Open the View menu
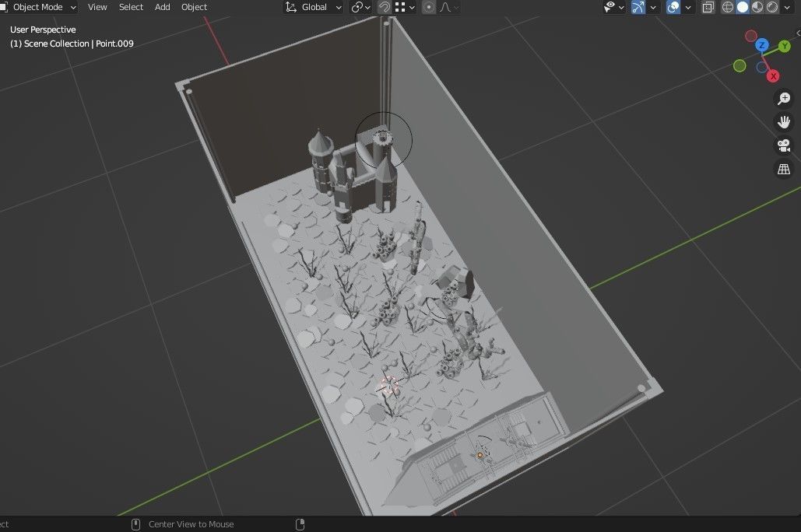The height and width of the screenshot is (532, 801). click(x=97, y=7)
